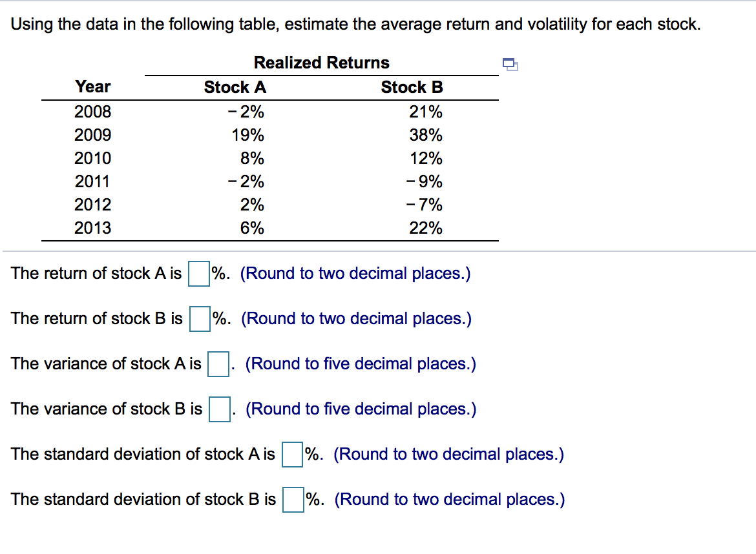Select the Realized Returns table title

[321, 63]
